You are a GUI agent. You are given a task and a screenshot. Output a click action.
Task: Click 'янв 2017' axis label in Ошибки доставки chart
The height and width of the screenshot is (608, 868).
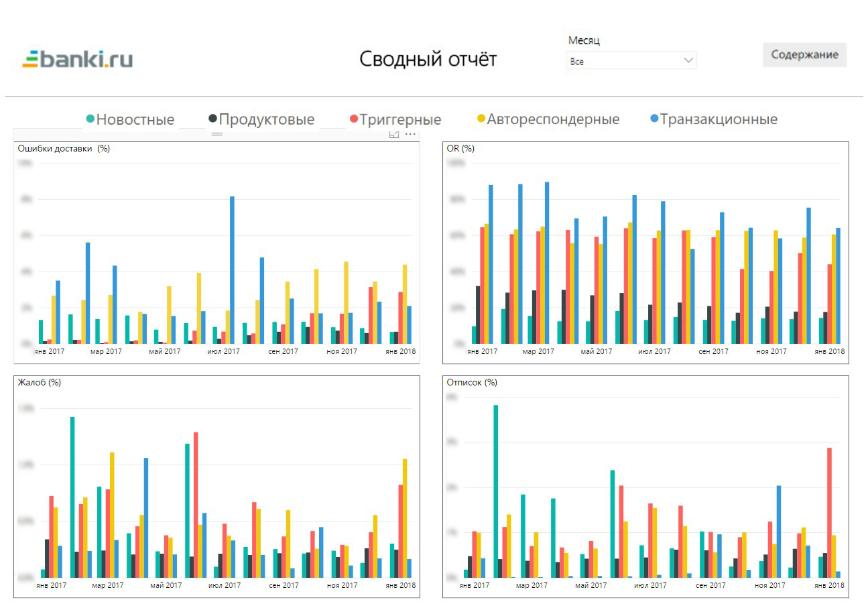point(50,351)
